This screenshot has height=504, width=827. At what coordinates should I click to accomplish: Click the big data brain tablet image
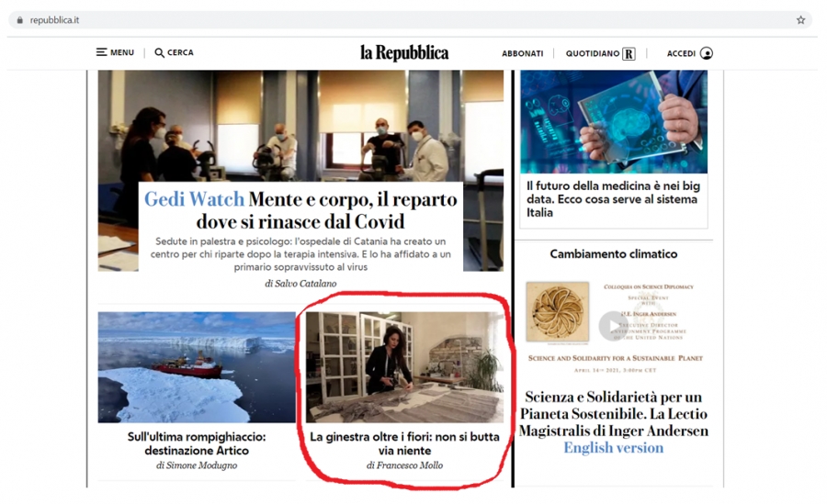tap(614, 122)
